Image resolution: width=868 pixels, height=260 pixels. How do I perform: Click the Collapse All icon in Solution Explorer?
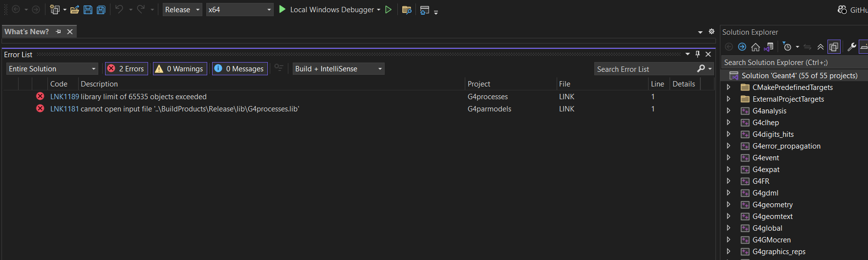click(821, 47)
